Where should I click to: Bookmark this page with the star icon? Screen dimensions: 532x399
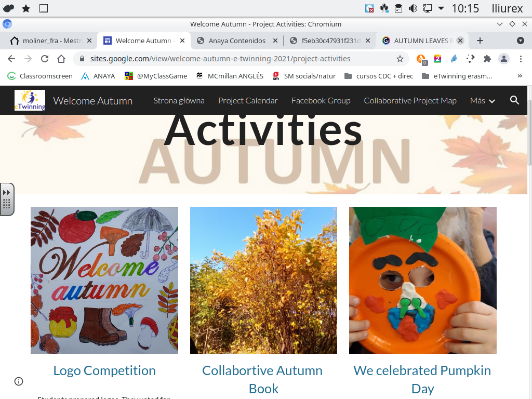tap(400, 59)
